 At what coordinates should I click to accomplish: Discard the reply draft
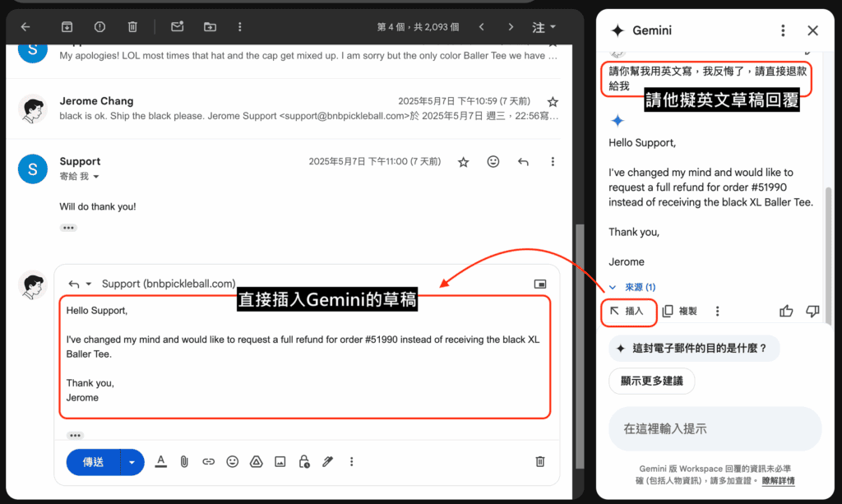click(x=540, y=461)
